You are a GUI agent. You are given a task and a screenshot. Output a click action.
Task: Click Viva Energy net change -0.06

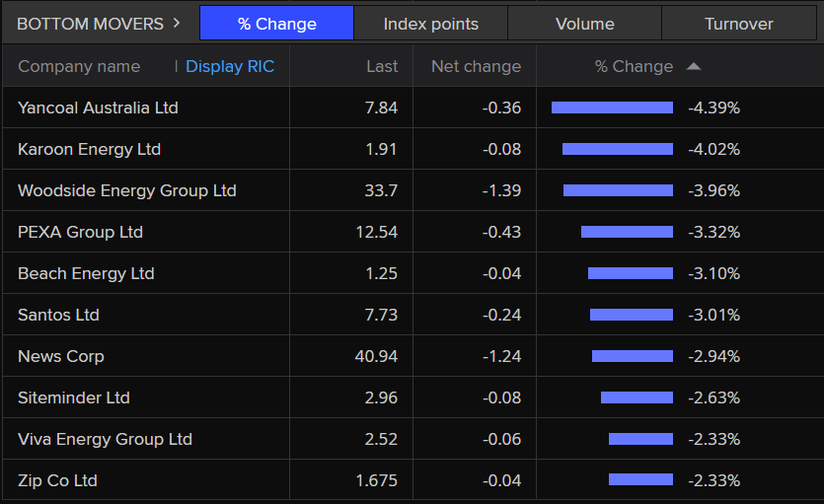tap(502, 440)
